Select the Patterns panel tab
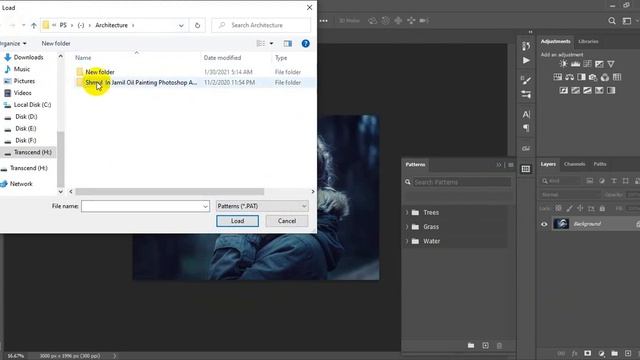This screenshot has width=640, height=360. tap(415, 164)
